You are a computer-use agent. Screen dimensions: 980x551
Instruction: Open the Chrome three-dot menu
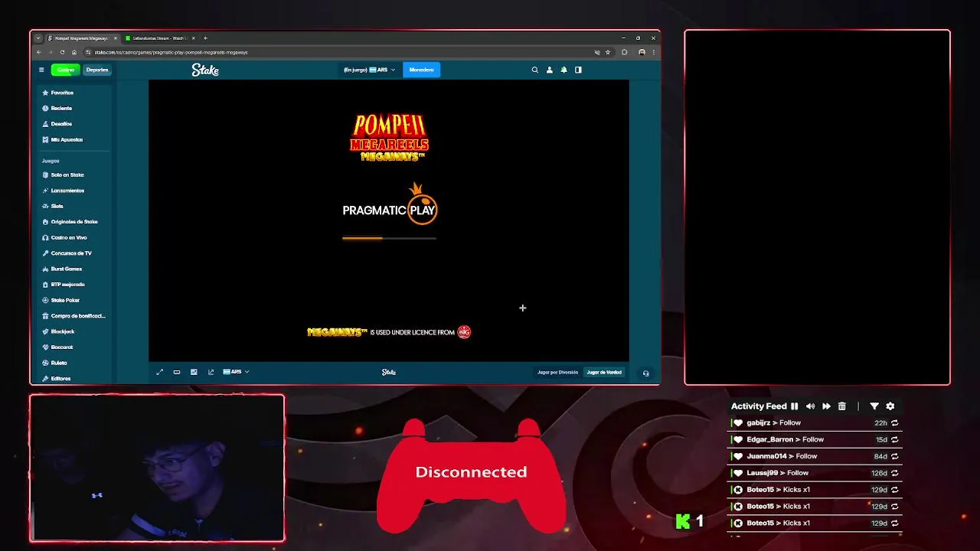[x=653, y=52]
